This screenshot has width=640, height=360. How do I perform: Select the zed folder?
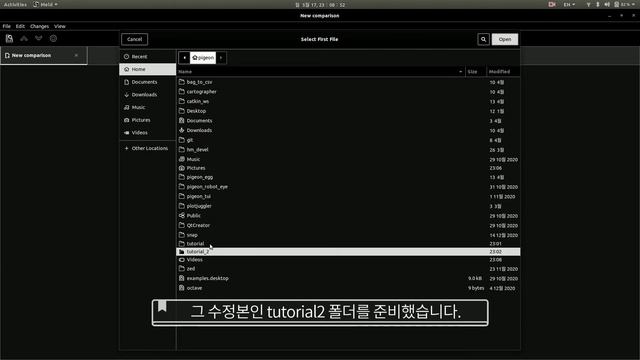click(349, 269)
